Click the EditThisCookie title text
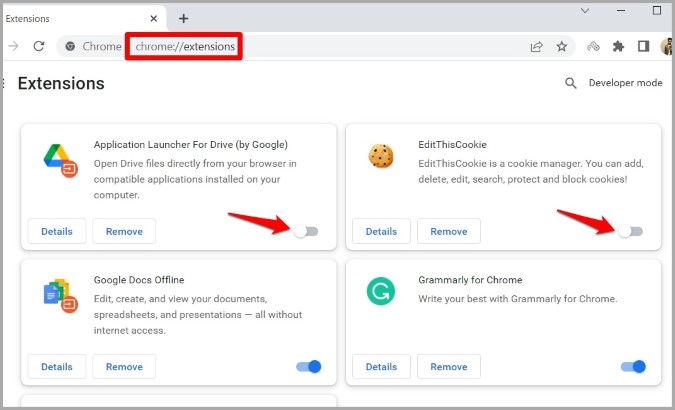This screenshot has width=675, height=410. 452,144
